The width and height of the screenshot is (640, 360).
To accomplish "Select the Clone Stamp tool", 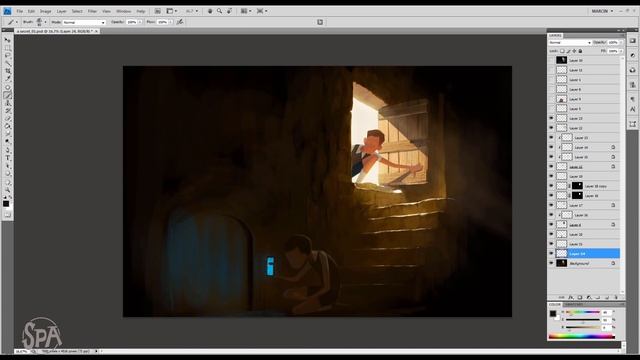I will tap(7, 103).
